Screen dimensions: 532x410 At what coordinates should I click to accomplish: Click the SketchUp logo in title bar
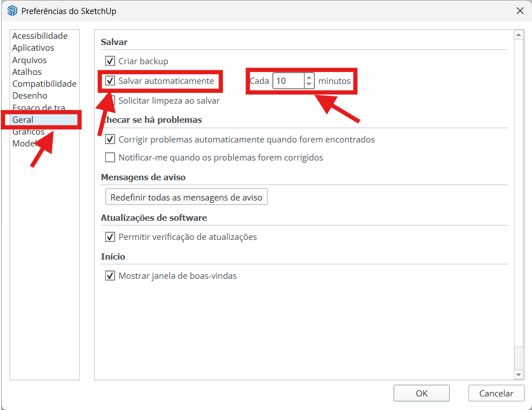pos(12,11)
